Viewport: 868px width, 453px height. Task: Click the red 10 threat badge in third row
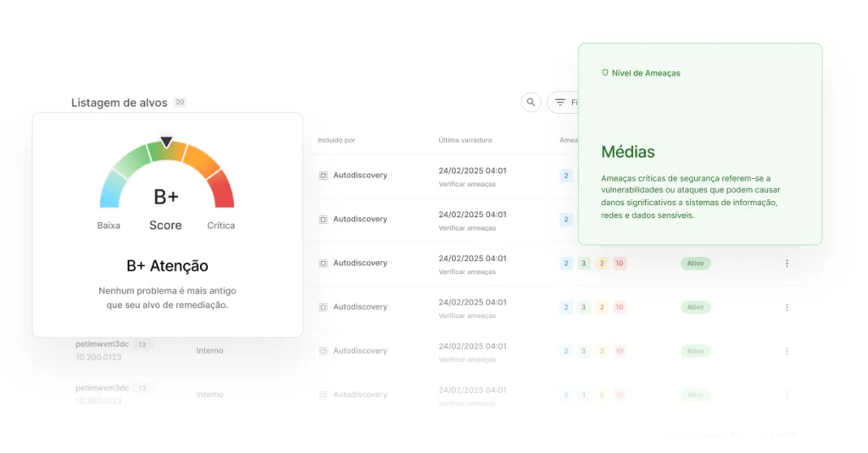pos(620,264)
